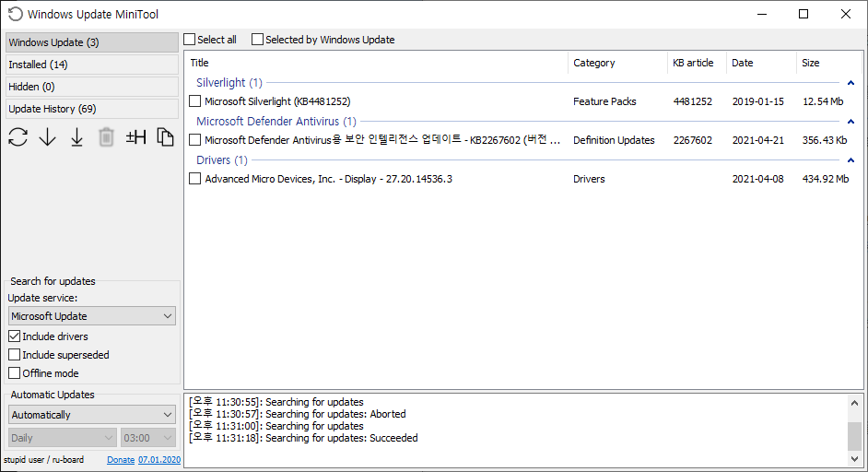Open the Daily schedule dropdown
The height and width of the screenshot is (472, 868).
(63, 438)
